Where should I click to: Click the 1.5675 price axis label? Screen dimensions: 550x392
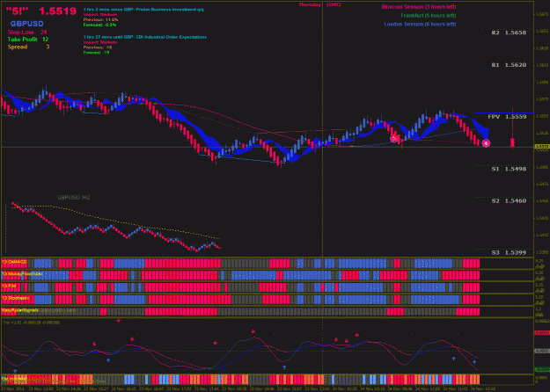coord(542,14)
